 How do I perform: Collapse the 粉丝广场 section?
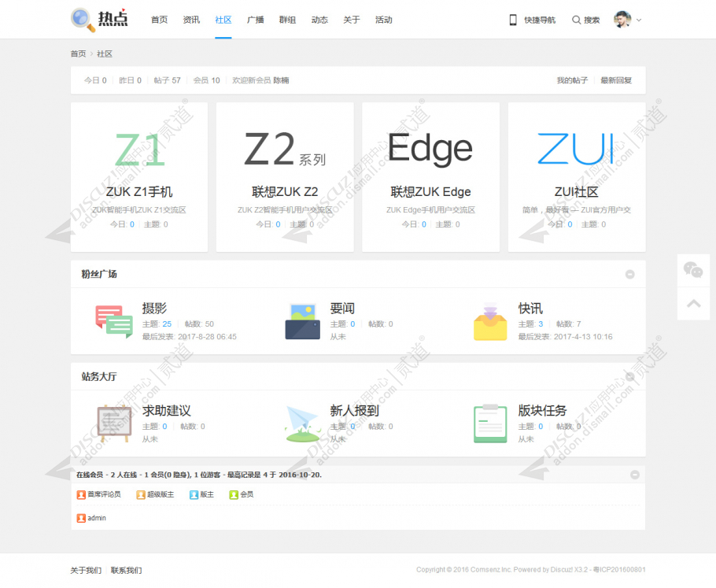pyautogui.click(x=629, y=274)
